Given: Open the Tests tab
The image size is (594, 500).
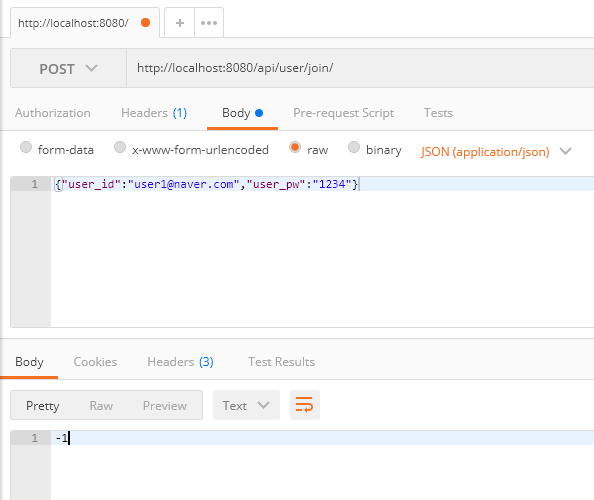Looking at the screenshot, I should pyautogui.click(x=438, y=113).
